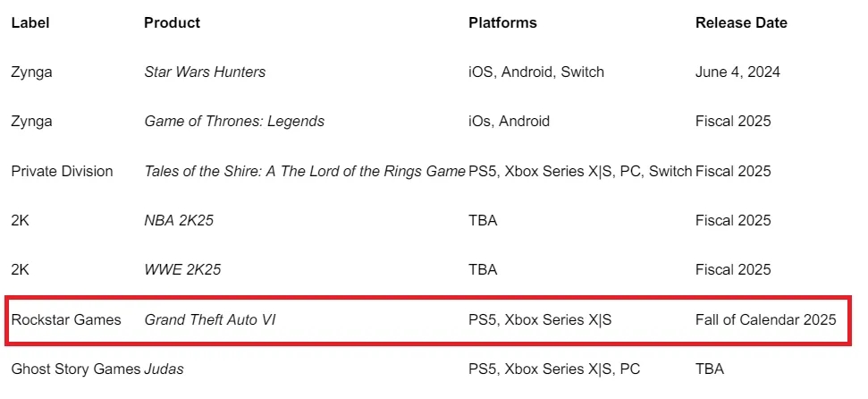Image resolution: width=868 pixels, height=399 pixels.
Task: Click the Judas product title
Action: 164,369
